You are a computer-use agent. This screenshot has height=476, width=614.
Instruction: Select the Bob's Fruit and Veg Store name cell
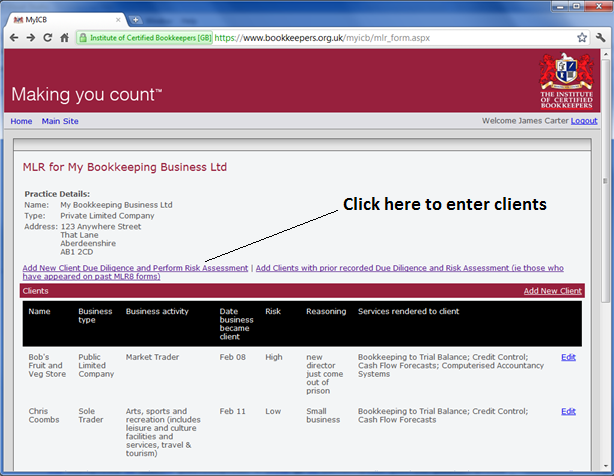click(47, 365)
